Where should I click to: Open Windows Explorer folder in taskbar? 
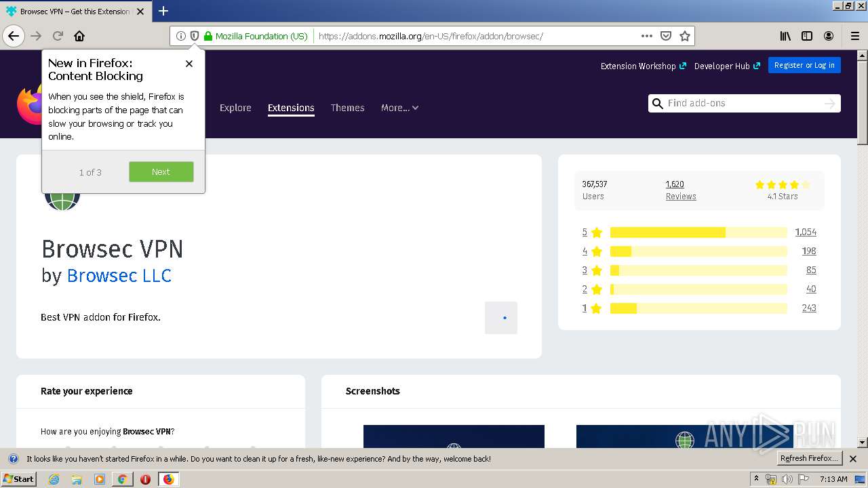[x=77, y=479]
